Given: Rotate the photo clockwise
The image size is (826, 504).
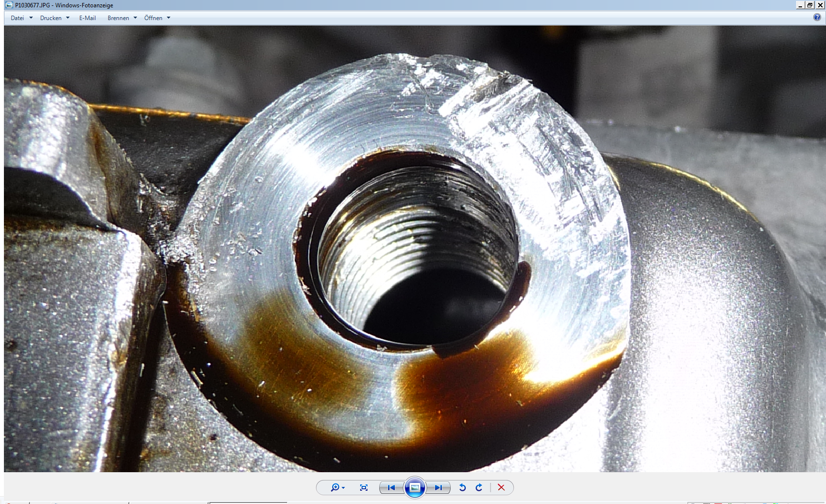Looking at the screenshot, I should click(479, 487).
